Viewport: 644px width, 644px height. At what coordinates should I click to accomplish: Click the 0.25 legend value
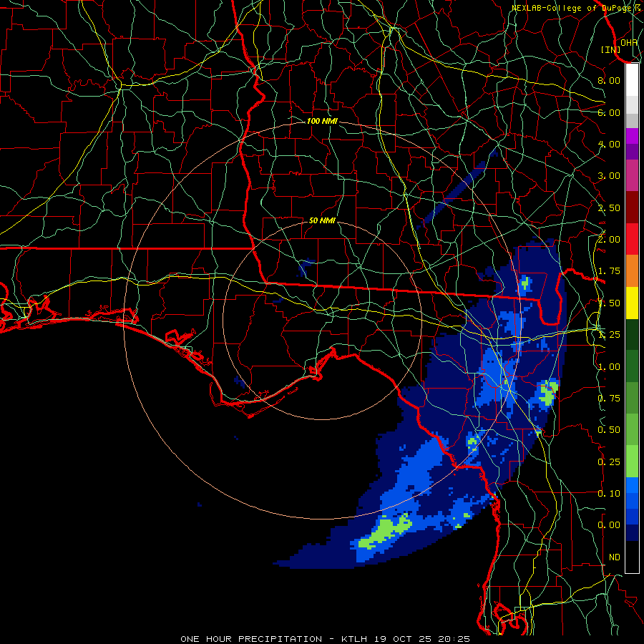point(609,462)
